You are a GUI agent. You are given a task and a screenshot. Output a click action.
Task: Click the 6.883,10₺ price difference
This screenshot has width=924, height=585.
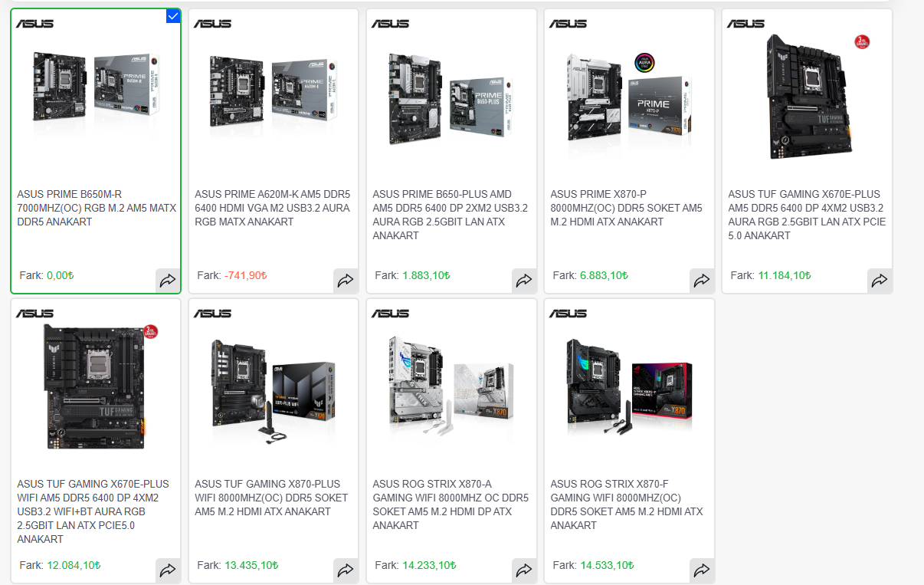[604, 275]
